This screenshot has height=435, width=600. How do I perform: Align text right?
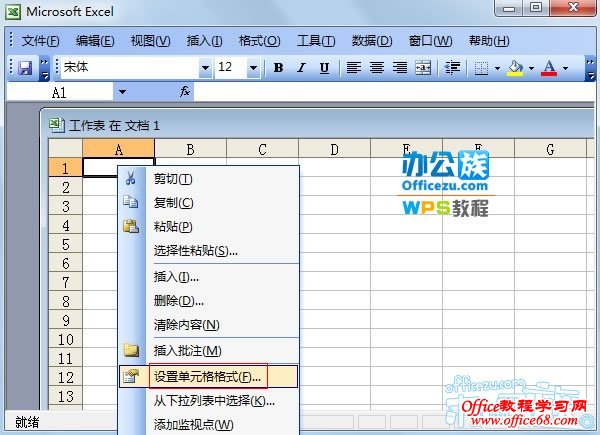click(400, 68)
